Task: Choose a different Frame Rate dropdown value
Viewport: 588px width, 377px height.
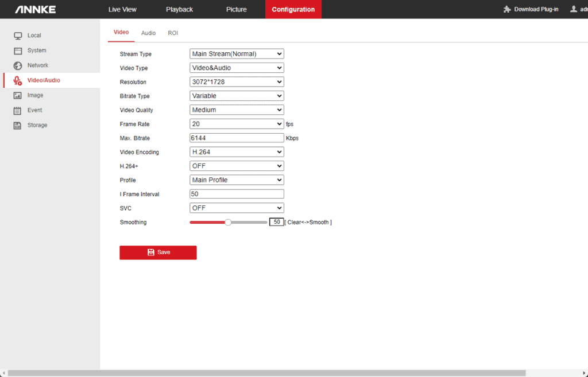Action: [x=237, y=124]
